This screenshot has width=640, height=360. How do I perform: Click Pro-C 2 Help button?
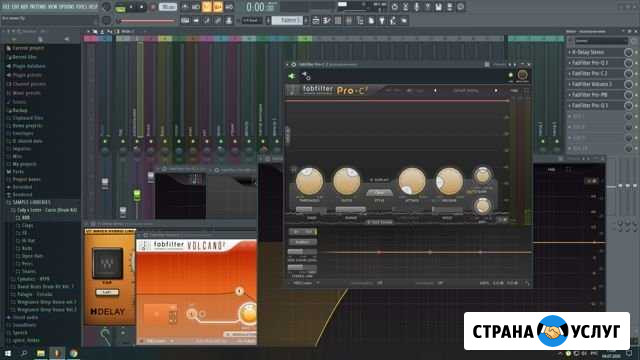pos(514,91)
